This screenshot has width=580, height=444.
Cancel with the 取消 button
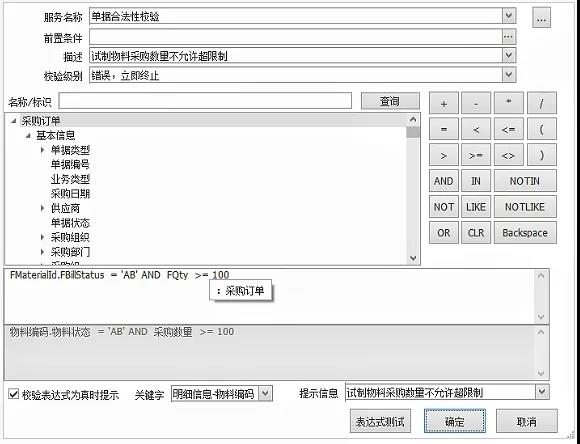coord(526,421)
